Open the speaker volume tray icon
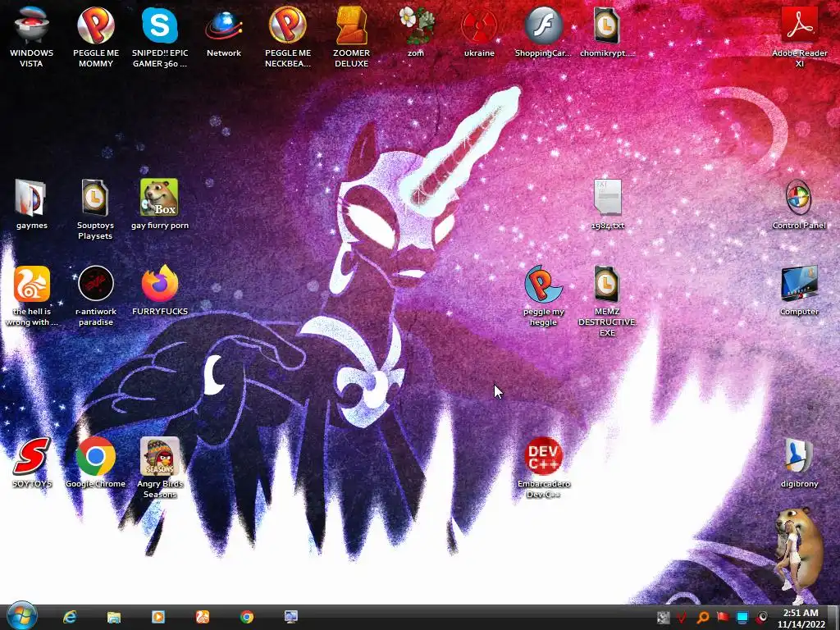Screen dimensions: 840x630 pyautogui.click(x=761, y=618)
